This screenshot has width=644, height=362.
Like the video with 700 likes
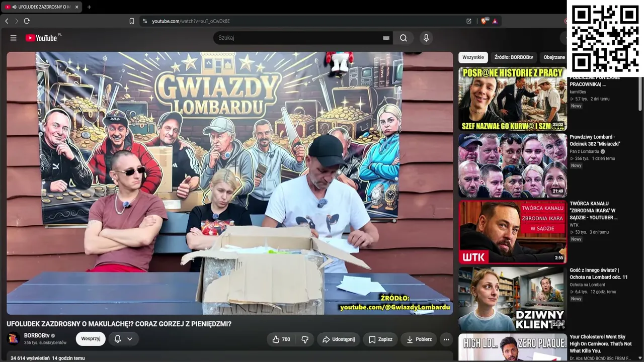pyautogui.click(x=281, y=339)
